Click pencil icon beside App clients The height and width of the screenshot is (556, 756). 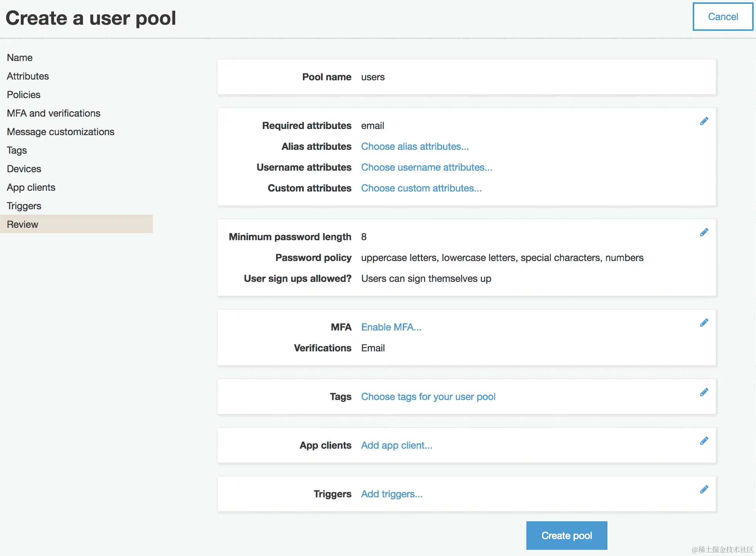point(704,441)
